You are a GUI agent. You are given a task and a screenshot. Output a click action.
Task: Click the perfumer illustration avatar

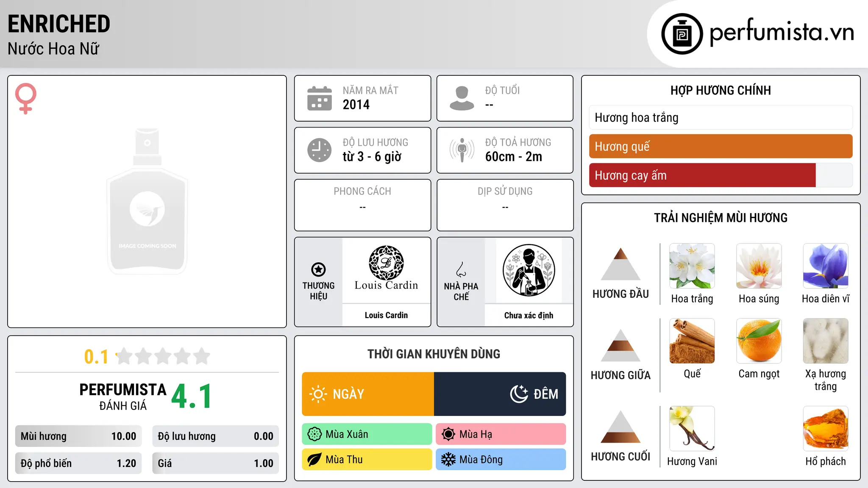529,270
